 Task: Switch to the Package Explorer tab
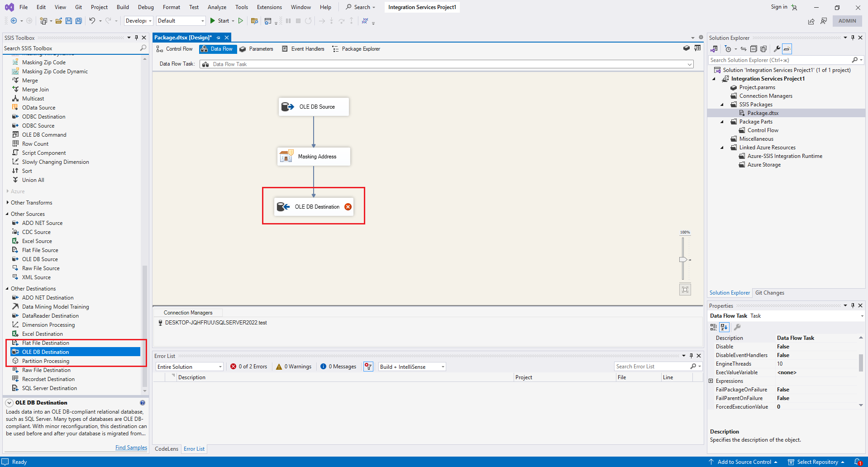(x=356, y=49)
